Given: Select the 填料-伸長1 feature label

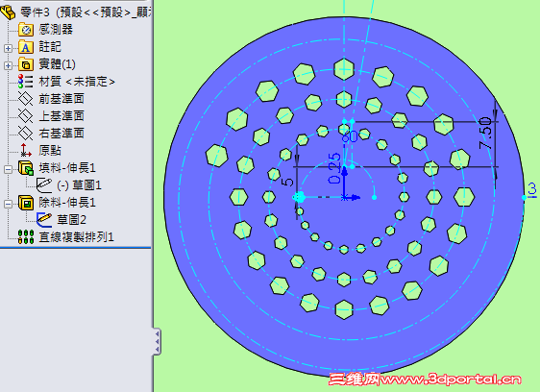Looking at the screenshot, I should click(67, 168).
